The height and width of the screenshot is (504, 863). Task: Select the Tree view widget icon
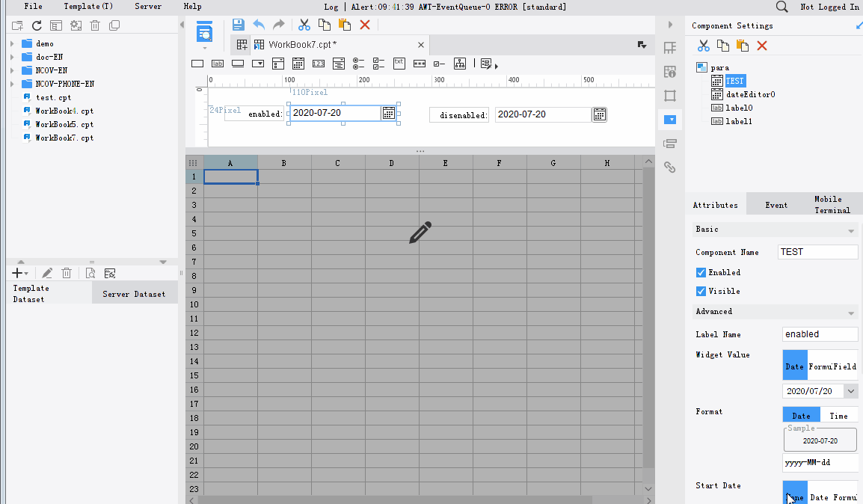tap(460, 64)
